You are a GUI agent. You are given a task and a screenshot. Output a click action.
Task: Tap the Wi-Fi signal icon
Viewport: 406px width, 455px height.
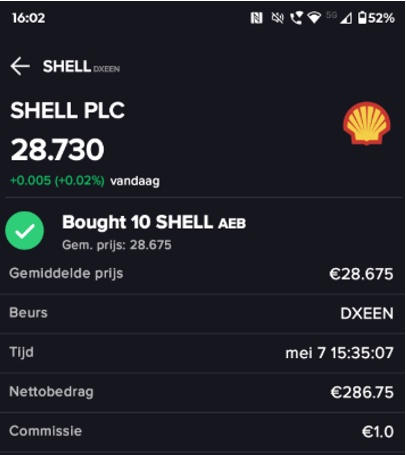pos(314,18)
